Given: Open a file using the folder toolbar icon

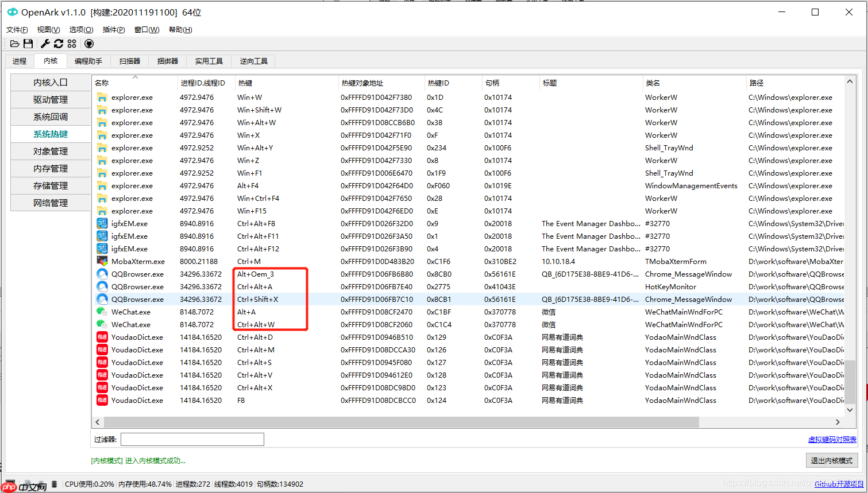Looking at the screenshot, I should point(14,43).
